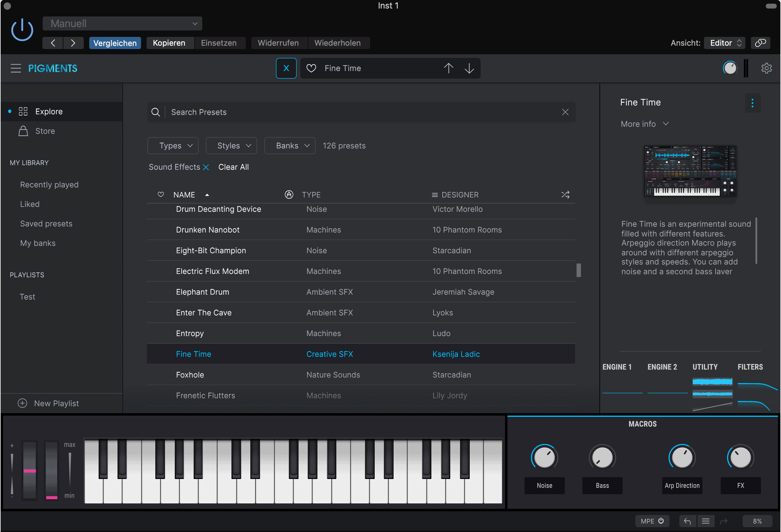Open the Store sidebar item

tap(62, 131)
